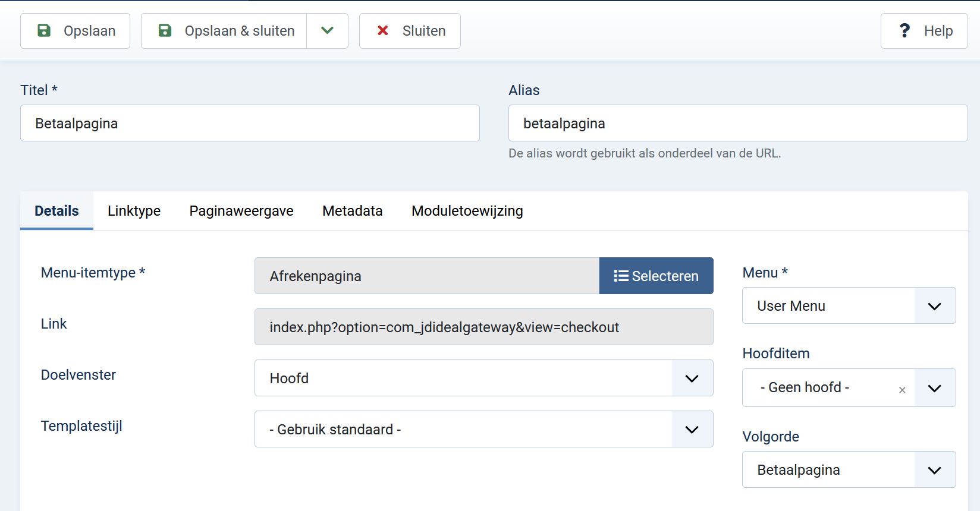Select the Moduletoewijzing tab
This screenshot has width=980, height=511.
[467, 211]
